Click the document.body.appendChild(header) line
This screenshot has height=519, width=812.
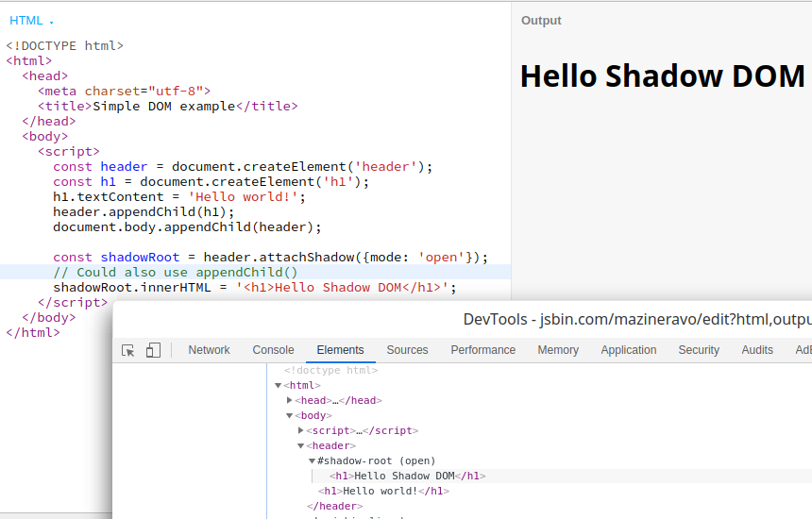coord(188,226)
